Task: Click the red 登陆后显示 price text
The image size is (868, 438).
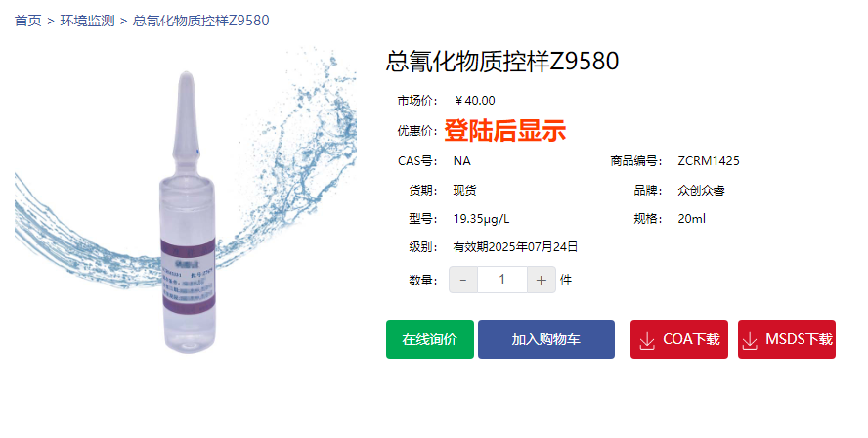Action: tap(504, 131)
